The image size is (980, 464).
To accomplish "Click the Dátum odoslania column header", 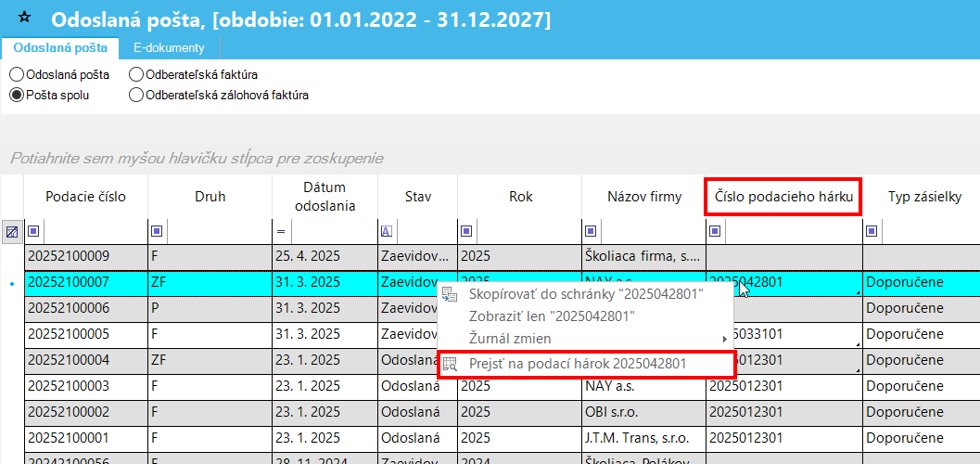I will (325, 197).
